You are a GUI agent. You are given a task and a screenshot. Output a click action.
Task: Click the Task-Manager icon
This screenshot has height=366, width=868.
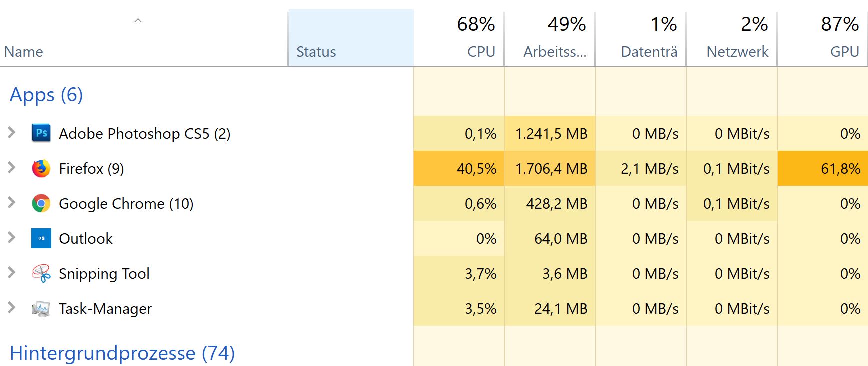[x=41, y=308]
